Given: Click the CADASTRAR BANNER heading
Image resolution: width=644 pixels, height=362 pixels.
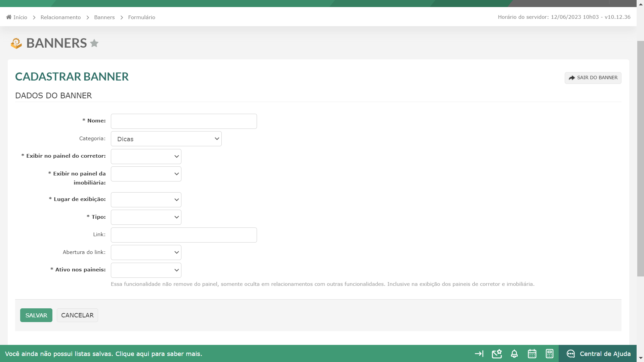Looking at the screenshot, I should (x=72, y=76).
